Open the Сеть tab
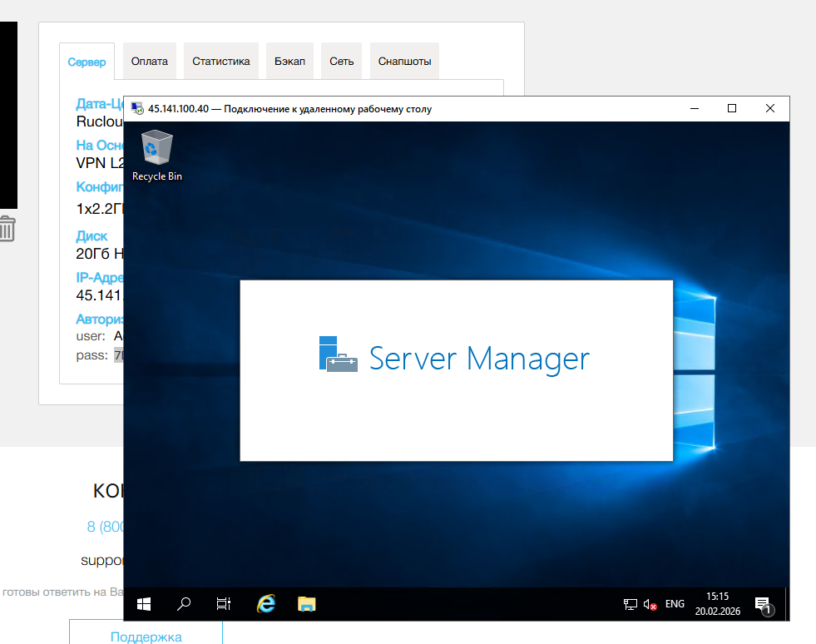Screen dimensions: 816x644 [341, 61]
